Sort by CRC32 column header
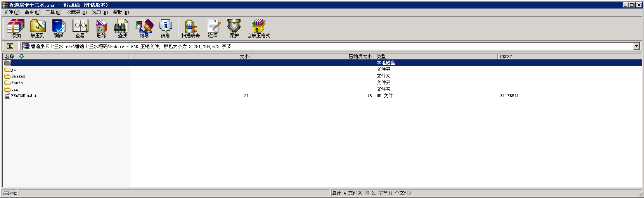Viewport: 644px width, 198px height. (506, 57)
